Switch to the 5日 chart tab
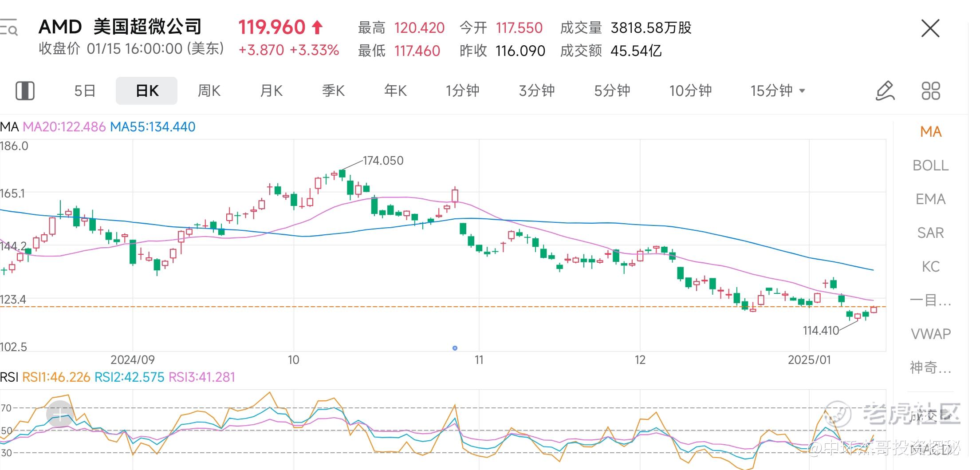This screenshot has height=470, width=980. coord(85,91)
